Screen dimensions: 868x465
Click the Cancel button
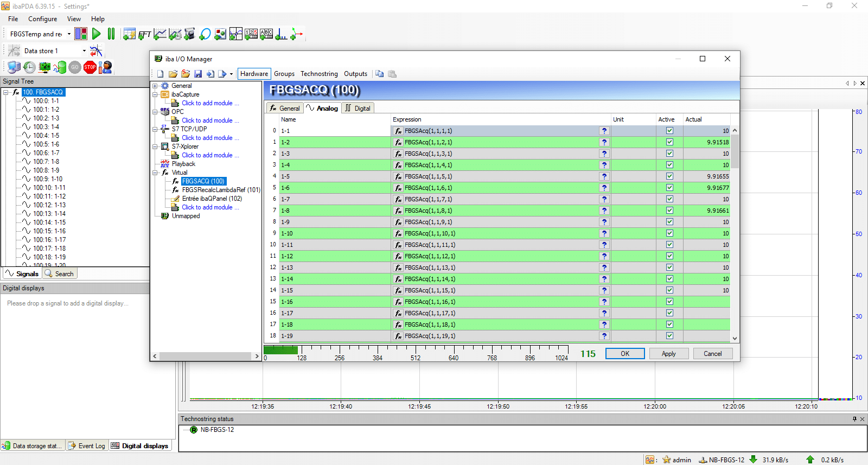point(713,354)
